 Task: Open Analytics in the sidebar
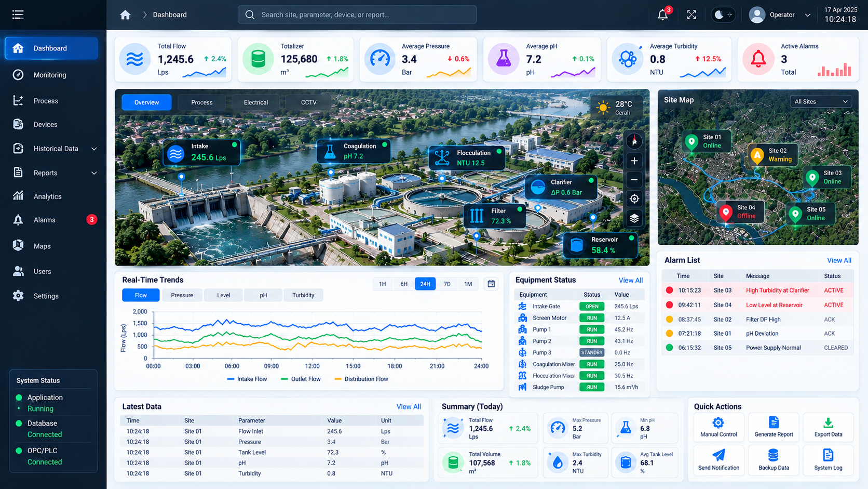point(51,196)
